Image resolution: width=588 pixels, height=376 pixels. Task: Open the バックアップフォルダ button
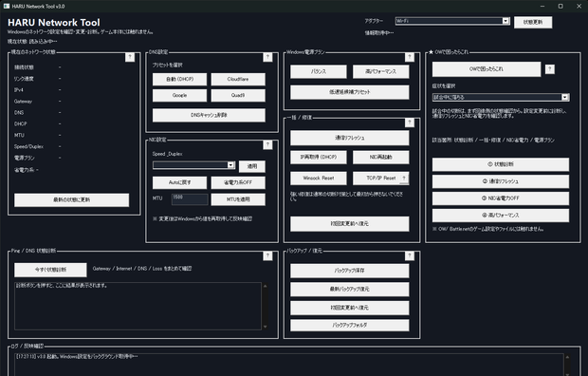(x=350, y=326)
